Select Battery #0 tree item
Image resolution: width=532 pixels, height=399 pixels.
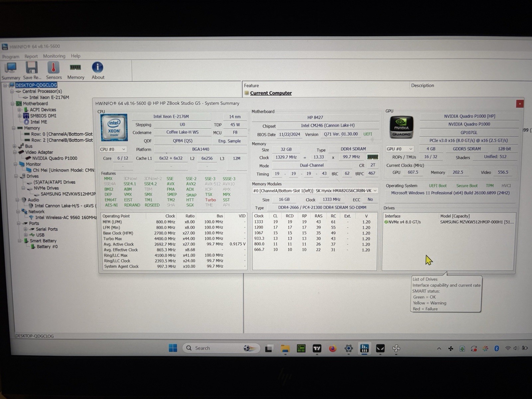click(x=47, y=247)
